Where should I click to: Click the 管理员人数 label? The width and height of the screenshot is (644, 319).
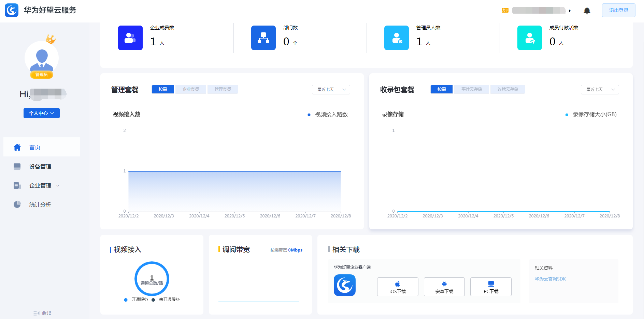point(428,28)
